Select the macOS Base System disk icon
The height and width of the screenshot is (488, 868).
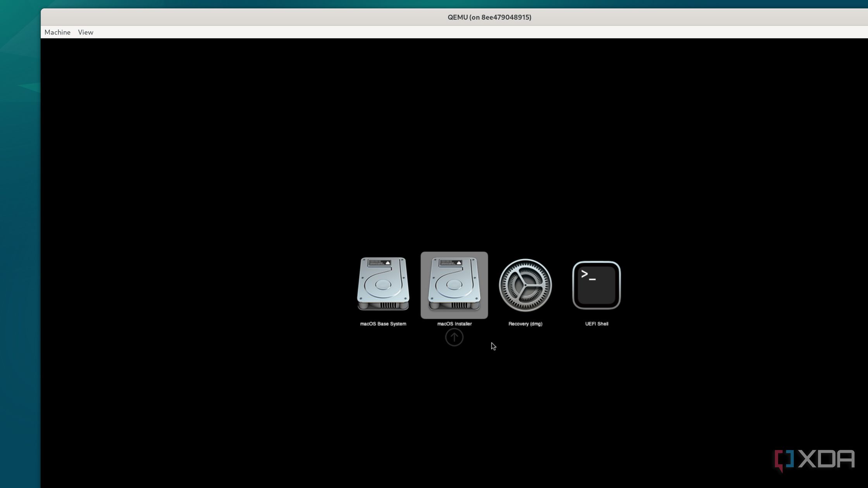coord(383,285)
